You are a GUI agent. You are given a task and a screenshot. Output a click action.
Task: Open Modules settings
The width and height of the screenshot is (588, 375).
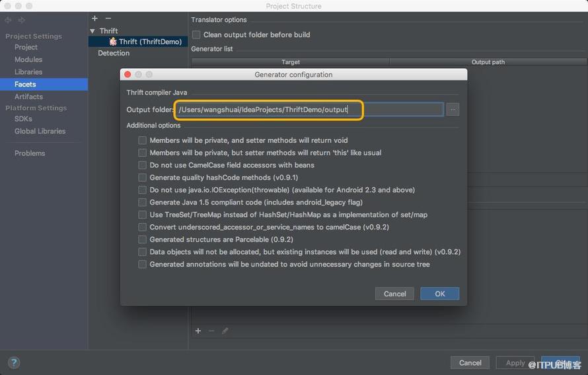click(28, 60)
